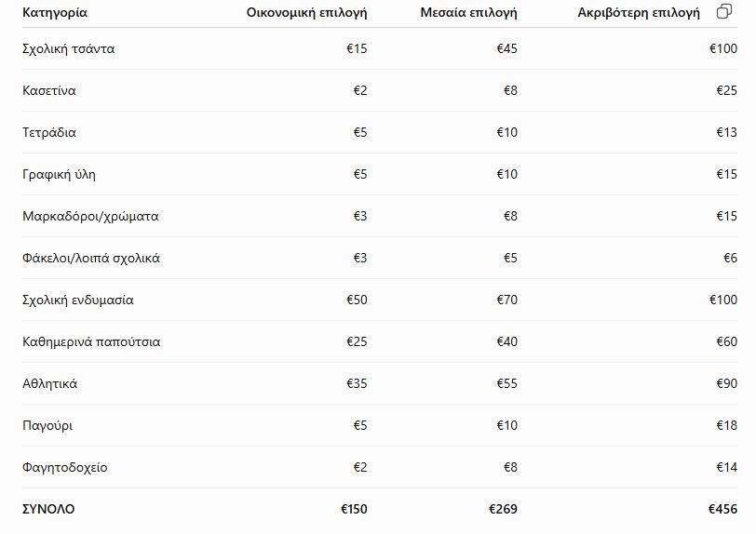Click the Καθημερινά παπούτσια row label
The width and height of the screenshot is (756, 534).
(91, 342)
